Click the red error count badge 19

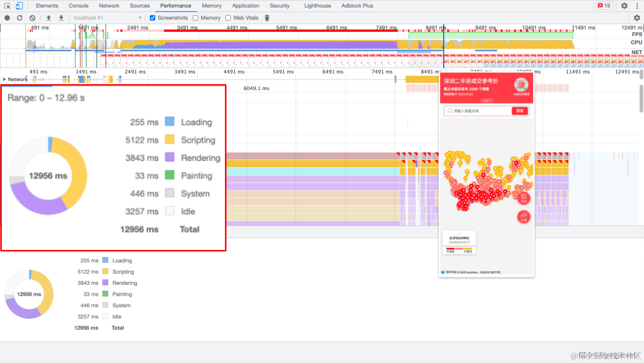coord(604,6)
